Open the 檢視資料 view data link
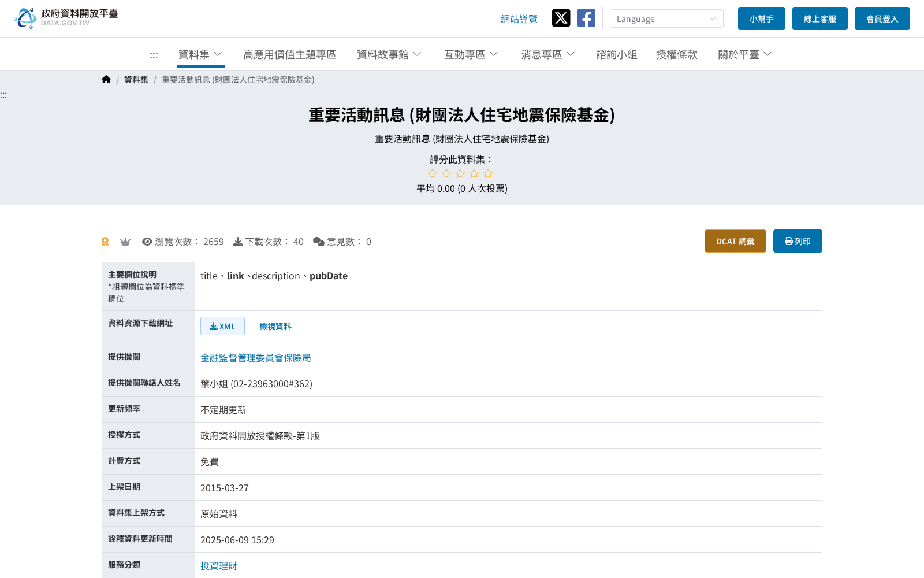This screenshot has height=578, width=924. 275,327
